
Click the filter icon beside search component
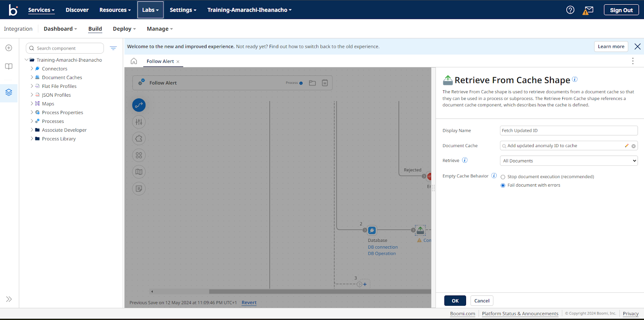(113, 48)
